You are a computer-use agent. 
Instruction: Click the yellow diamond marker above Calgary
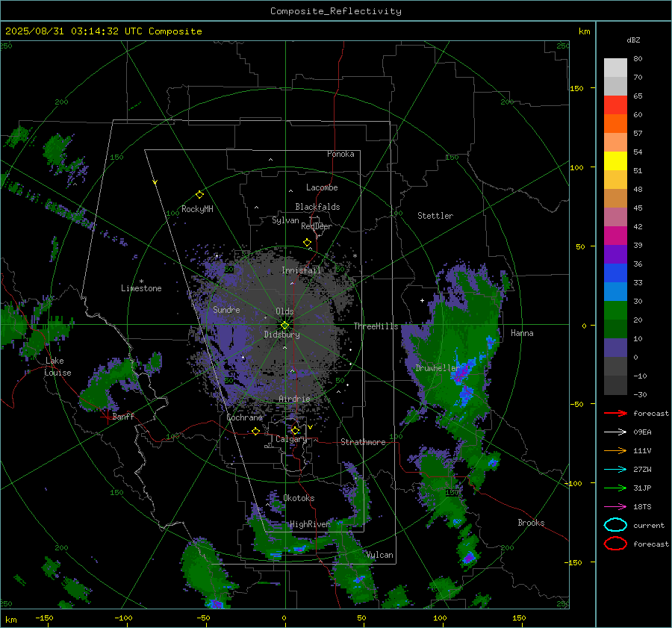click(295, 430)
